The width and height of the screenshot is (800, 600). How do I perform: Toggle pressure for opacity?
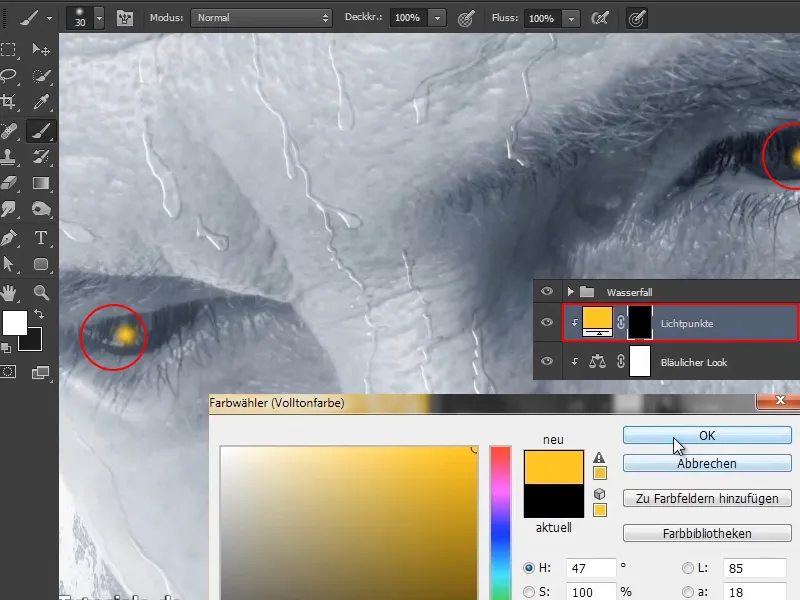[465, 19]
